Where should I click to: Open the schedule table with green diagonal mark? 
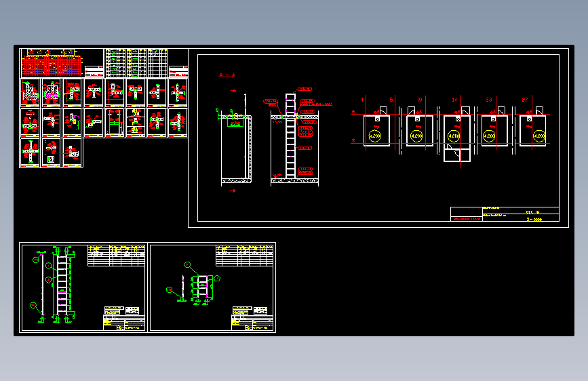pos(157,63)
